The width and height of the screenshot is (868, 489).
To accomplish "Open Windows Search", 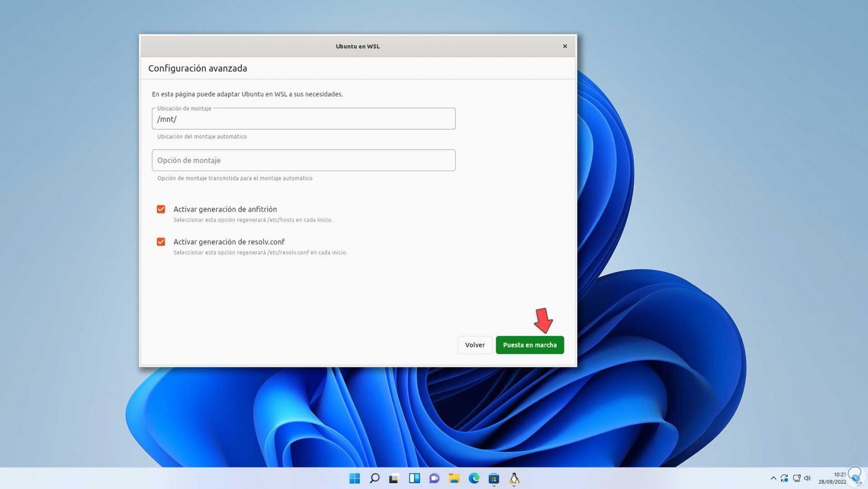I will (374, 478).
